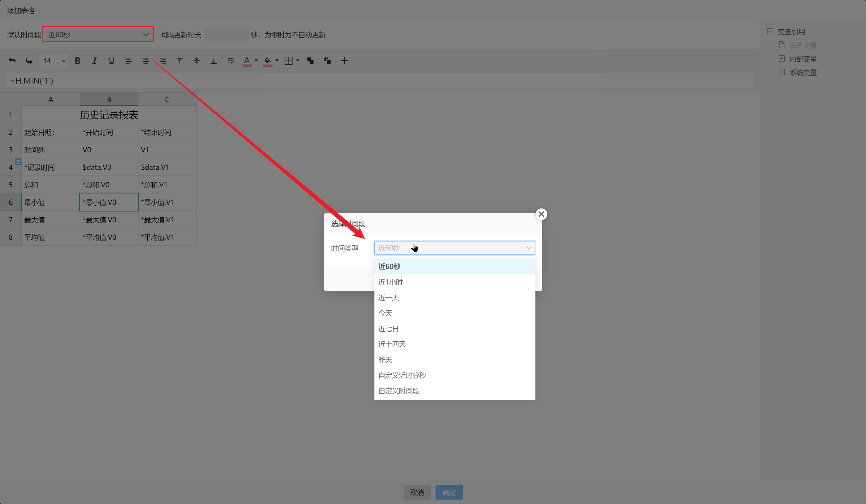Choose 今天 from the list
Image resolution: width=866 pixels, height=504 pixels.
point(454,313)
